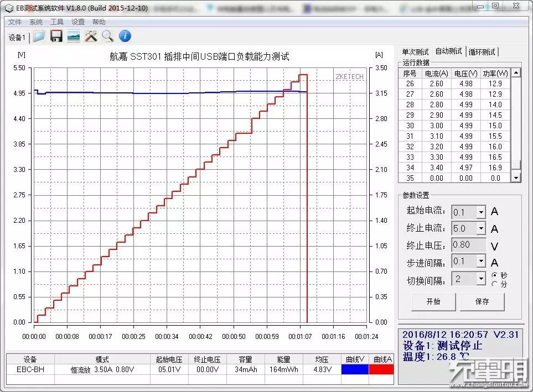Image resolution: width=533 pixels, height=392 pixels.
Task: Click the 电流(A) column header
Action: pyautogui.click(x=437, y=74)
